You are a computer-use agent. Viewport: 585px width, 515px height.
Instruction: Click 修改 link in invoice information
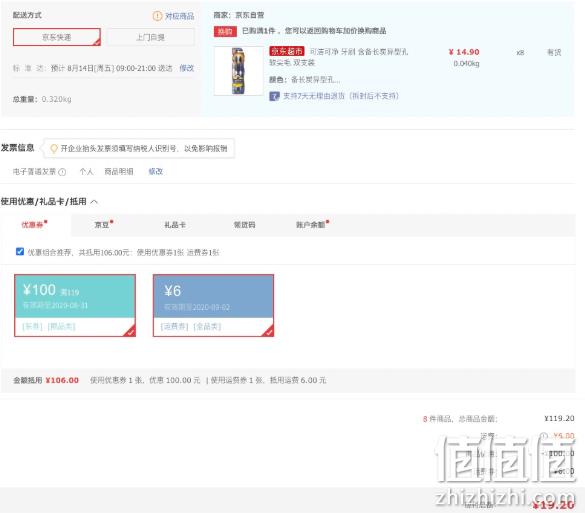point(156,171)
